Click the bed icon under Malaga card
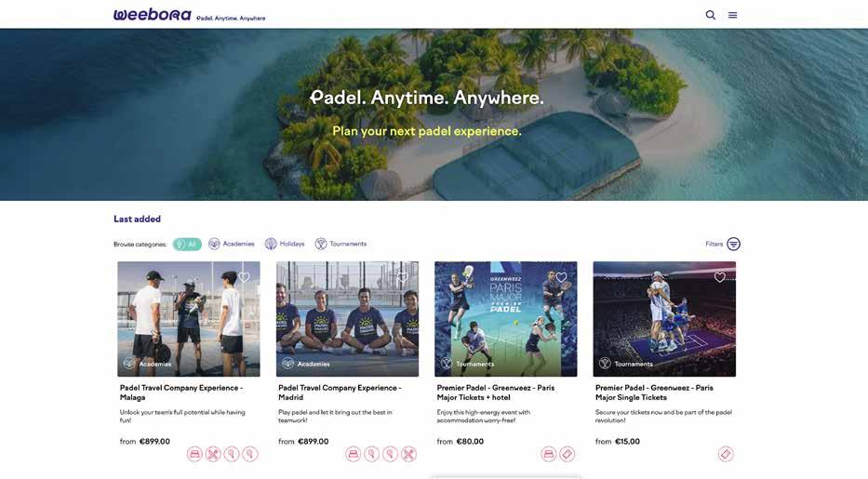868x479 pixels. coord(194,454)
